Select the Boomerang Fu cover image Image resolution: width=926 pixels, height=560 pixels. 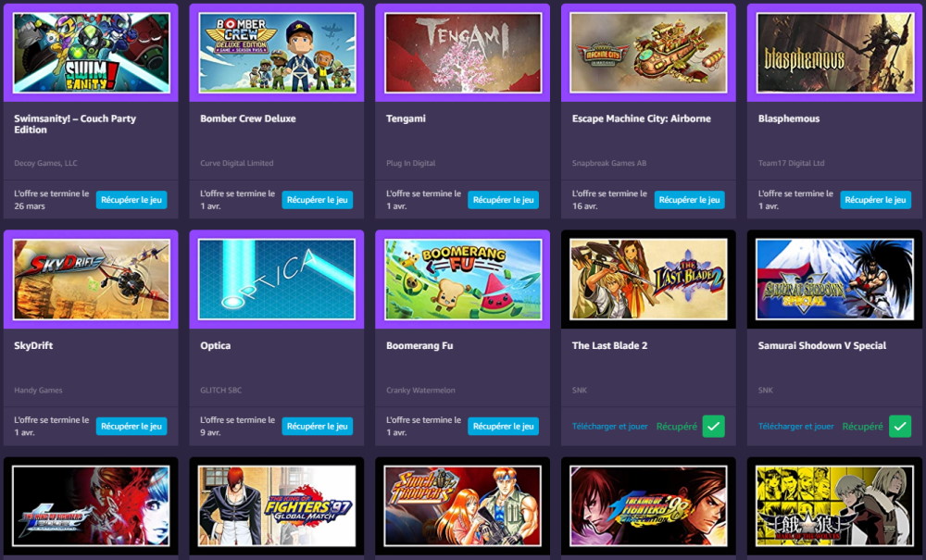[x=462, y=280]
